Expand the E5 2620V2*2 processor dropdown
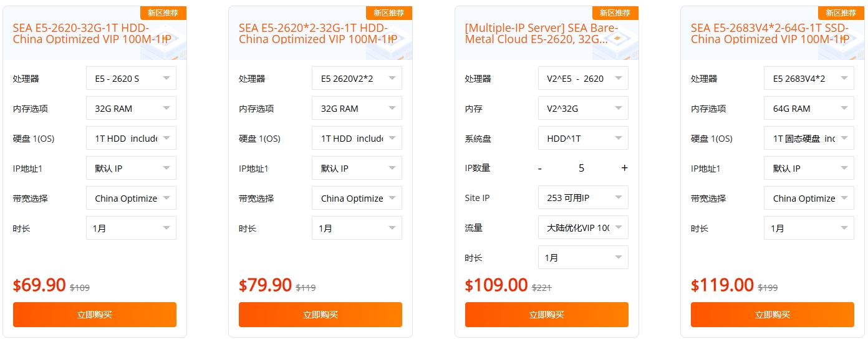The height and width of the screenshot is (339, 868). (x=357, y=79)
